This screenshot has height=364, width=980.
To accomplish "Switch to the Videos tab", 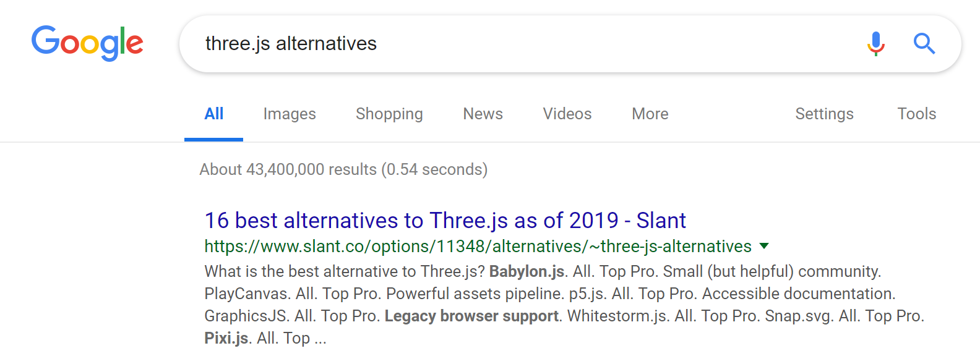I will 567,114.
